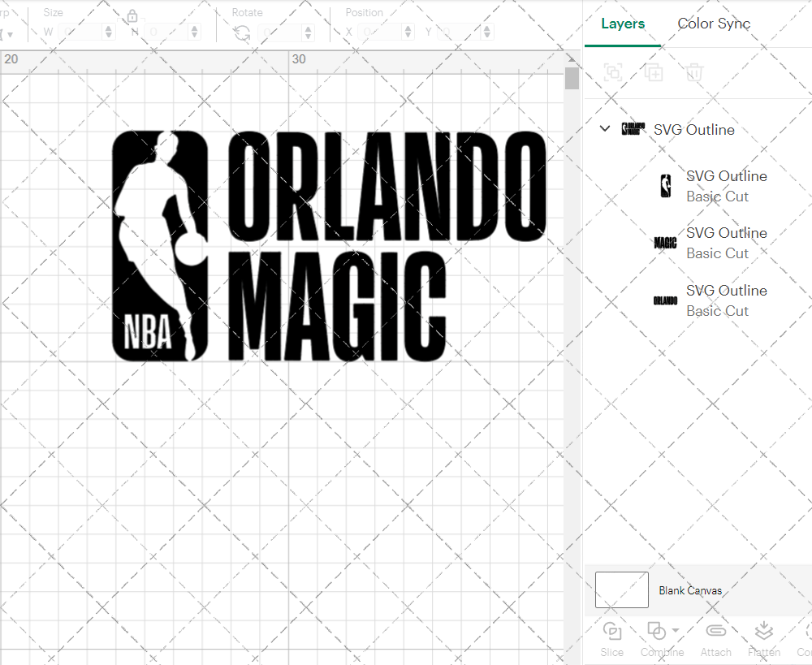Click the Attach tool
This screenshot has height=665, width=812.
(x=715, y=639)
